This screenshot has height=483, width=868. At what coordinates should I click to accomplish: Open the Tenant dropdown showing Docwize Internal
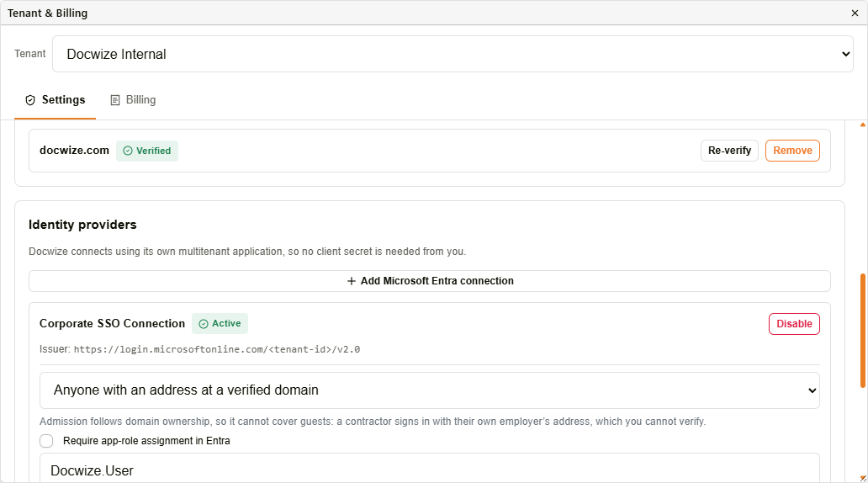tap(453, 54)
